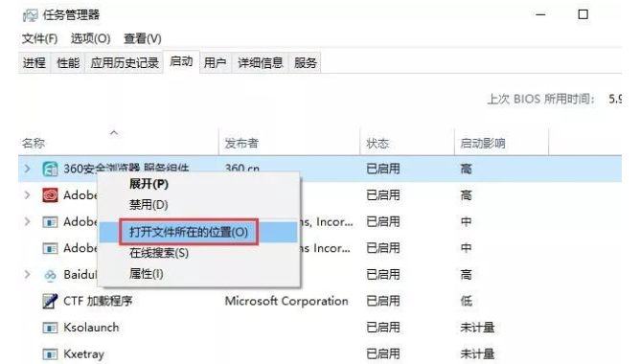
Task: Select the 启动 tab
Action: 181,62
